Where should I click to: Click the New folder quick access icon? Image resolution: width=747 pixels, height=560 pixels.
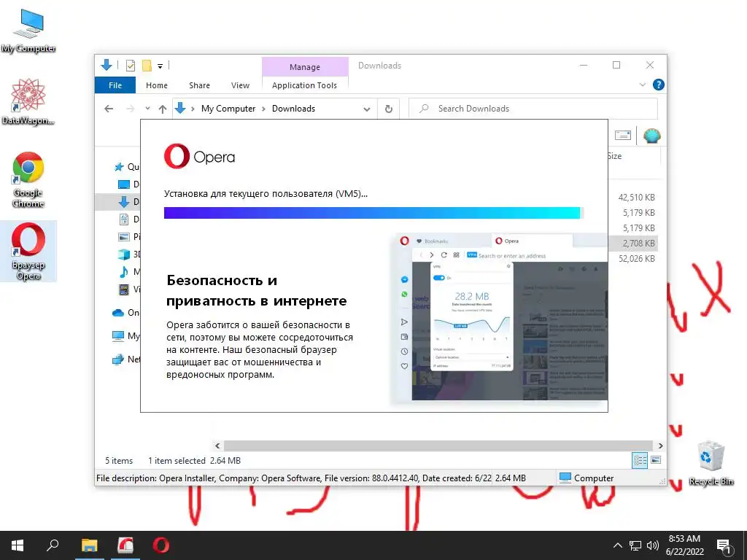[x=147, y=65]
